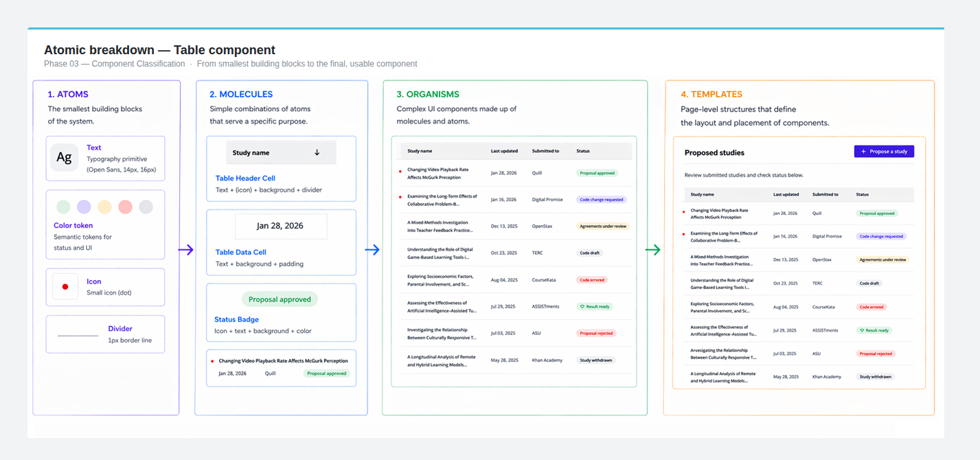Image resolution: width=980 pixels, height=460 pixels.
Task: Select the purple color token circle
Action: tap(84, 207)
